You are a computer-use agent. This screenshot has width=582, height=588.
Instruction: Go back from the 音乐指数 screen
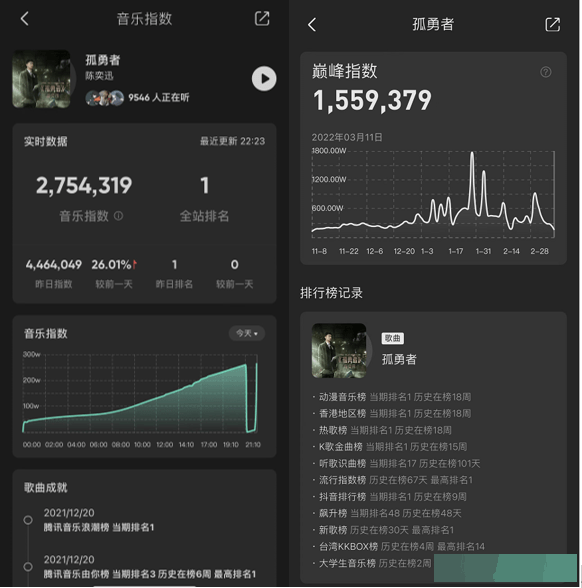[x=25, y=18]
